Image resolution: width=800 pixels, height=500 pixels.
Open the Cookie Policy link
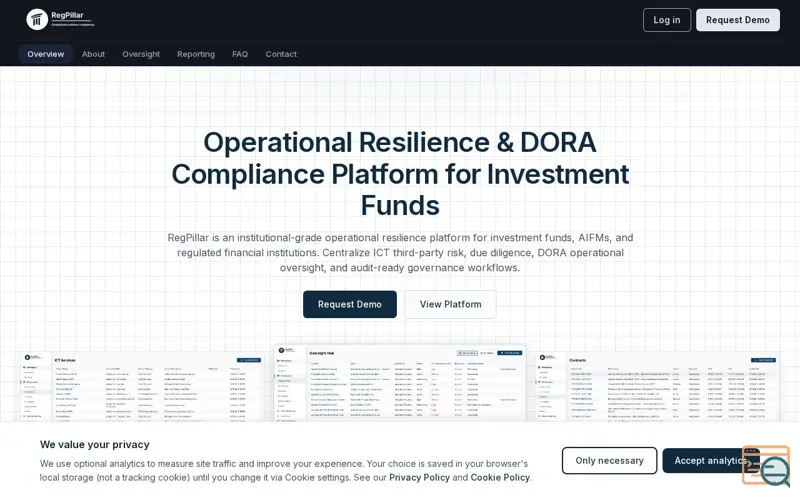click(499, 478)
